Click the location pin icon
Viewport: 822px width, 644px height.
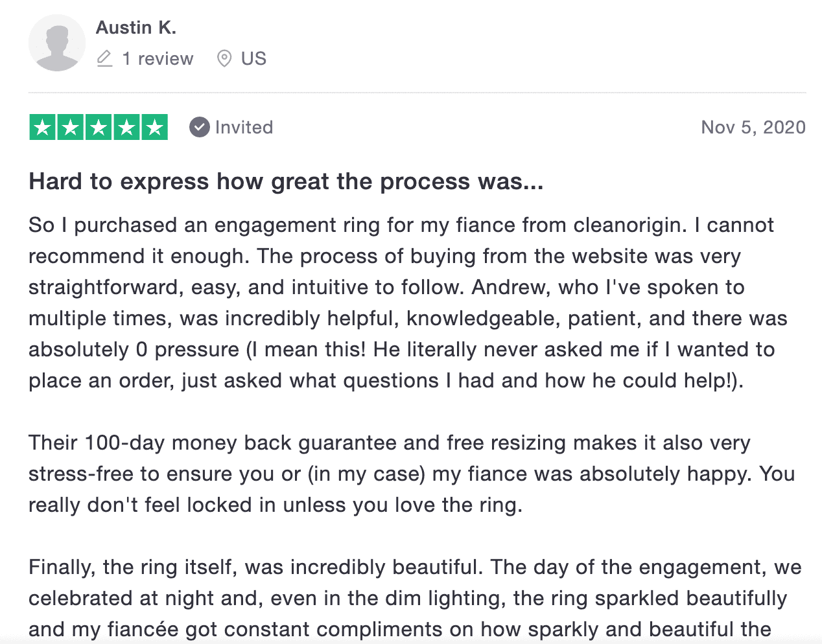[224, 58]
